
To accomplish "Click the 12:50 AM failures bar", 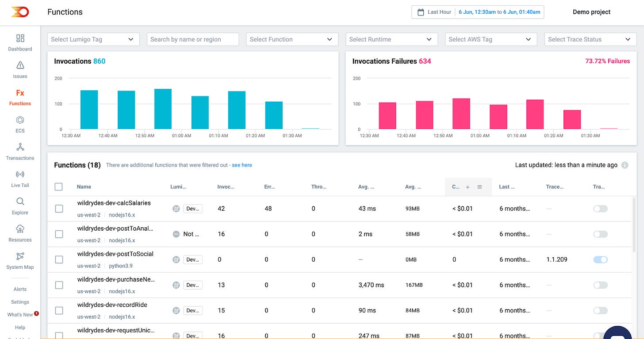I will pyautogui.click(x=461, y=114).
